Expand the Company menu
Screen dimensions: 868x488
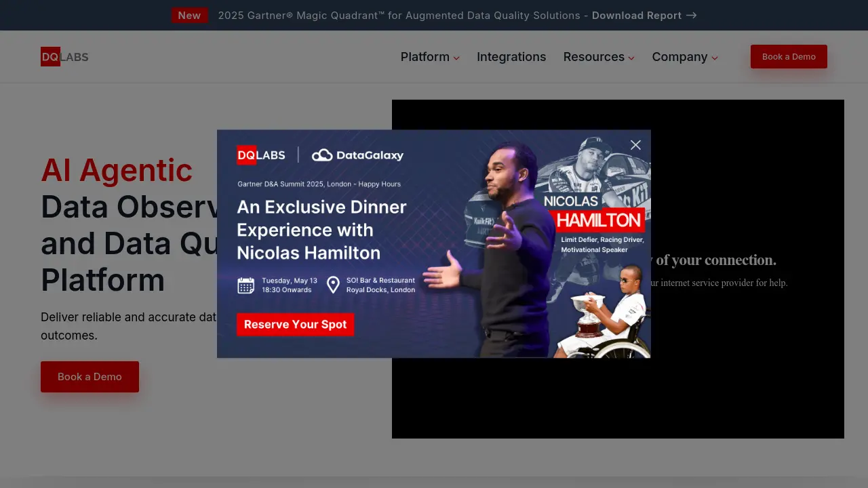[685, 57]
